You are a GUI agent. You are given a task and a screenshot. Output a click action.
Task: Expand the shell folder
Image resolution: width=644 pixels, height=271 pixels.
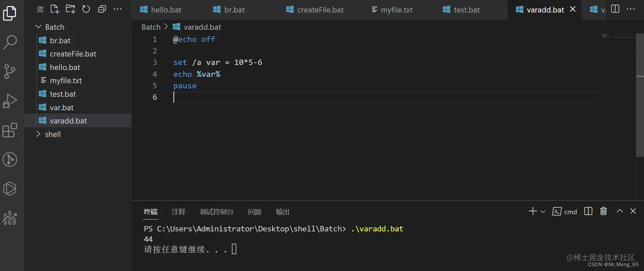click(x=78, y=134)
